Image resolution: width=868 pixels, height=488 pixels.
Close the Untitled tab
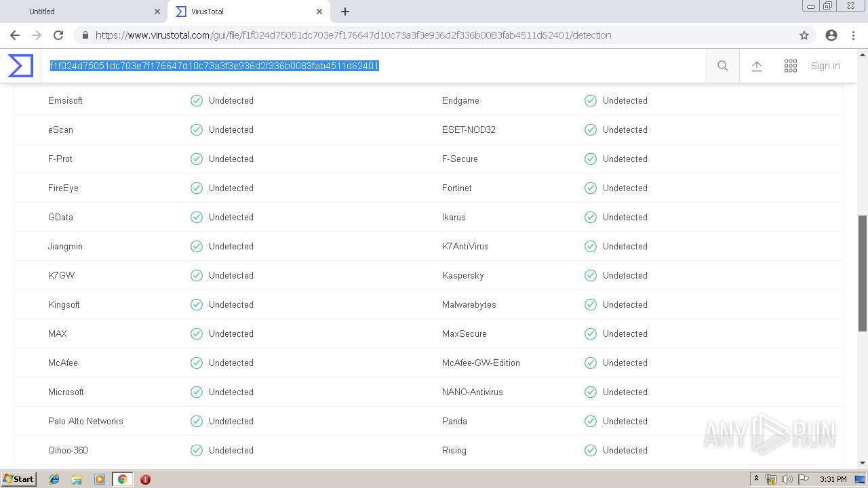point(157,12)
